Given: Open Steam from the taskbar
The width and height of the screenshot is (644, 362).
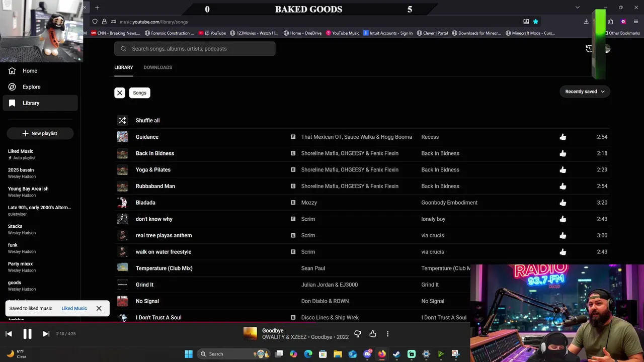Looking at the screenshot, I should click(396, 354).
